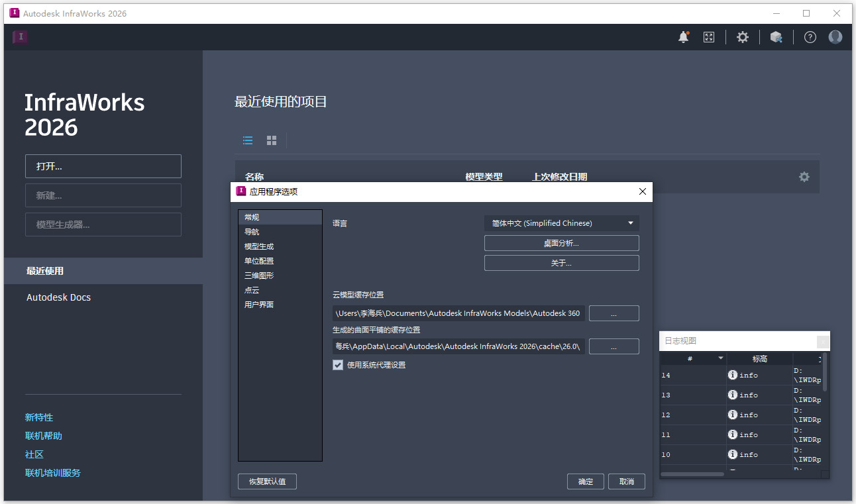This screenshot has width=856, height=504.
Task: Open the settings gear in the top bar
Action: click(742, 37)
